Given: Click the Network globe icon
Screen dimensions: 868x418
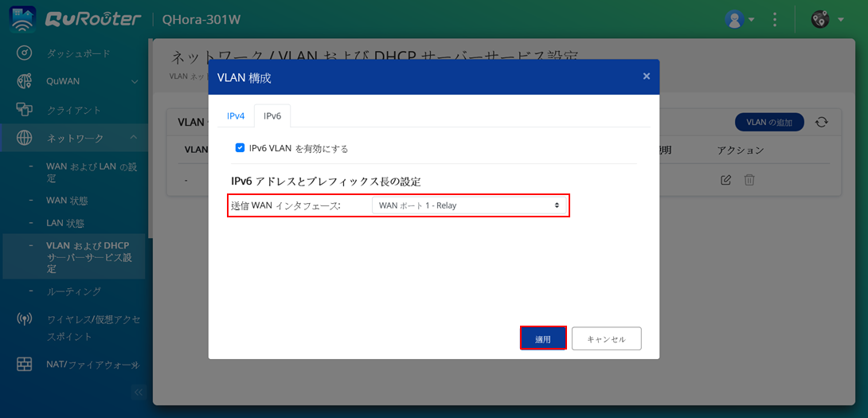Looking at the screenshot, I should pyautogui.click(x=24, y=139).
